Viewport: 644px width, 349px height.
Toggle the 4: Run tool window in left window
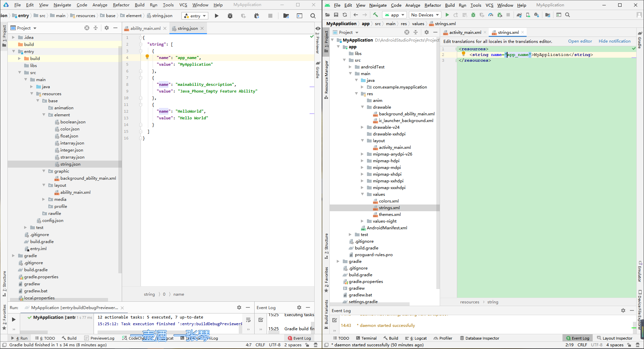pos(19,338)
